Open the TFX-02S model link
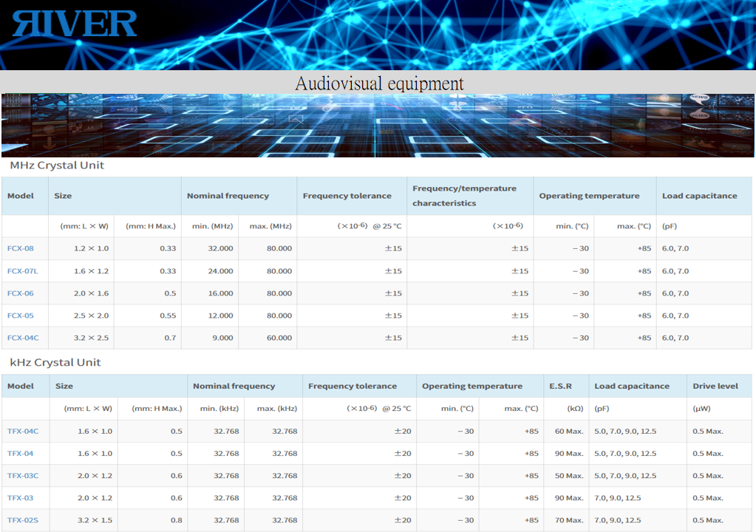756x532 pixels. [23, 520]
